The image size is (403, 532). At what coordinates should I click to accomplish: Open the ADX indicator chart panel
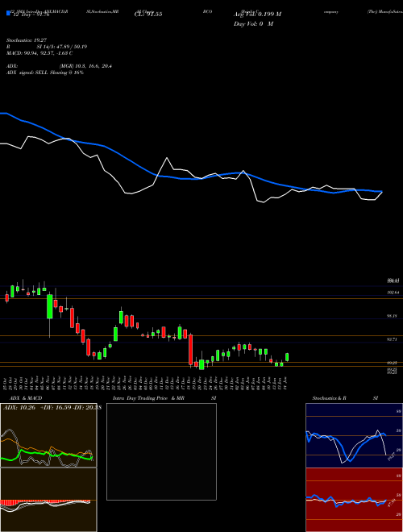(x=48, y=435)
